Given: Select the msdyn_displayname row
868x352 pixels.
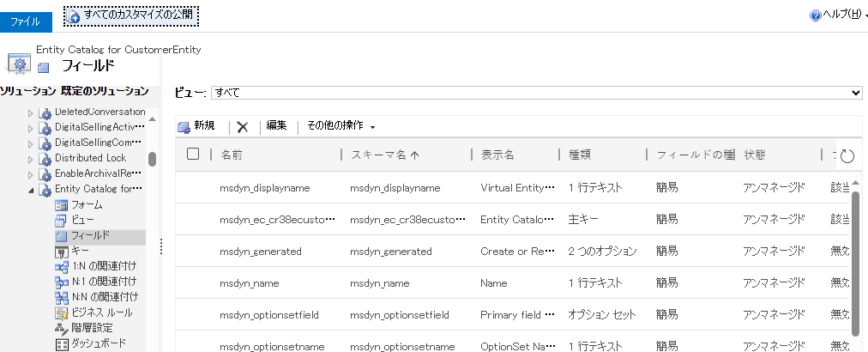Looking at the screenshot, I should [514, 188].
